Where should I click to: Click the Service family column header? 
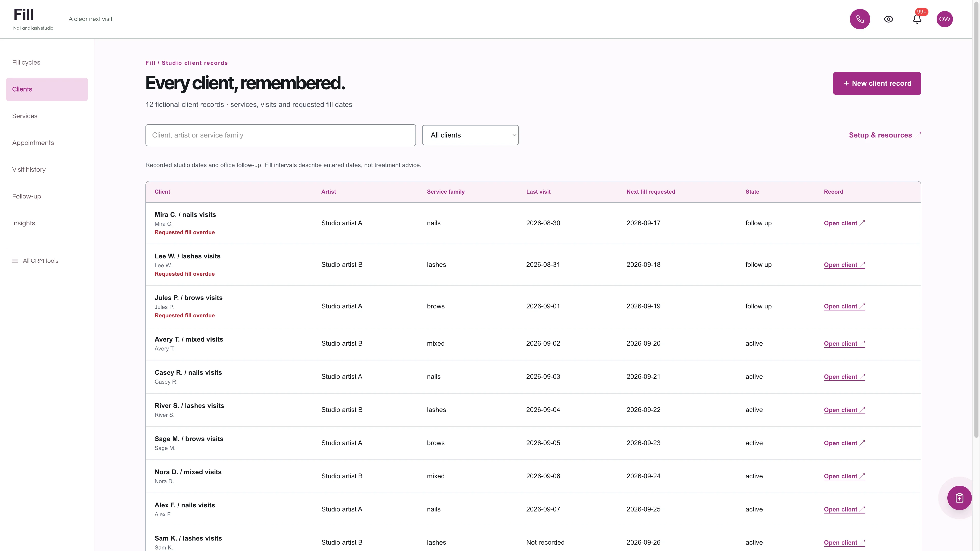pos(446,192)
